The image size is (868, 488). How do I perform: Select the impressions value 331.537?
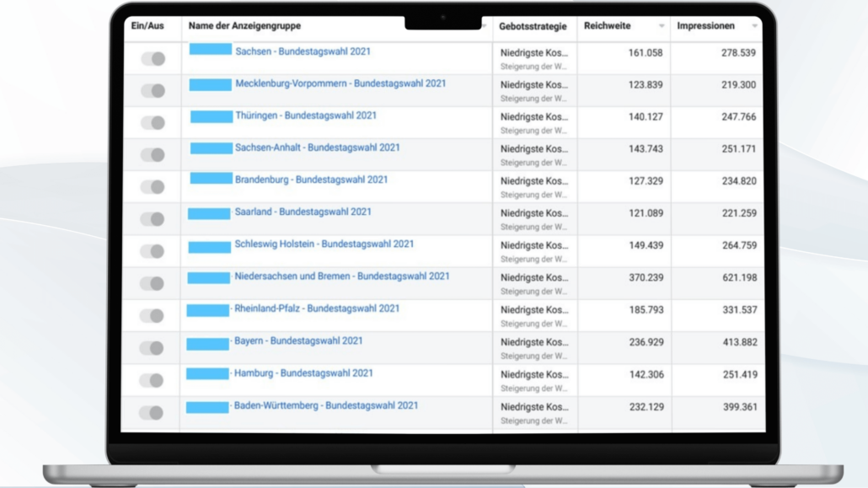point(740,310)
